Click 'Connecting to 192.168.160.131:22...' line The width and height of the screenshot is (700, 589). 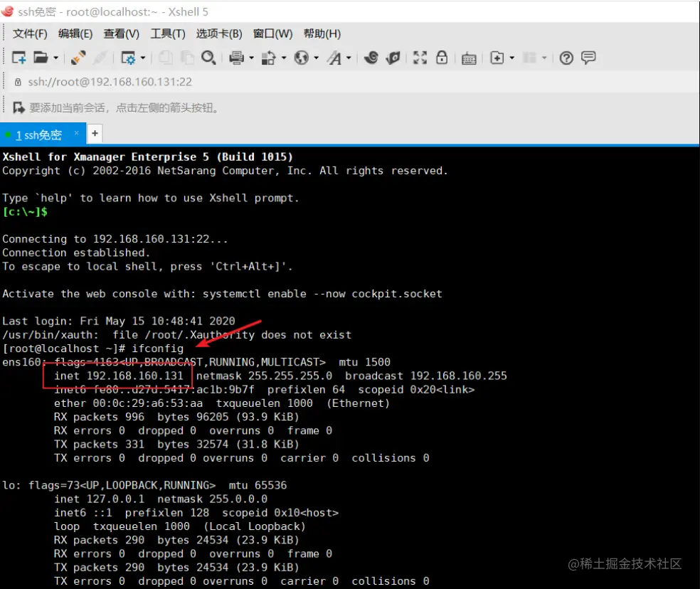click(115, 239)
